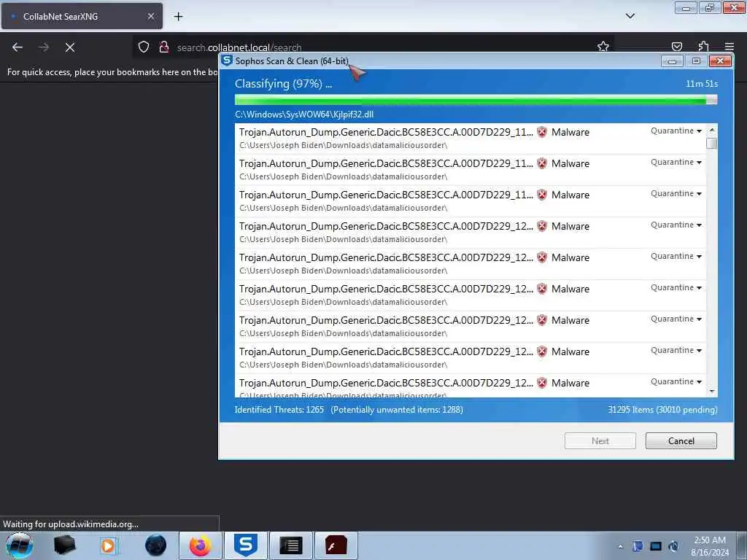Click the path C:\Windows\SysWOW64\Kjlpif32.dll

(x=304, y=114)
